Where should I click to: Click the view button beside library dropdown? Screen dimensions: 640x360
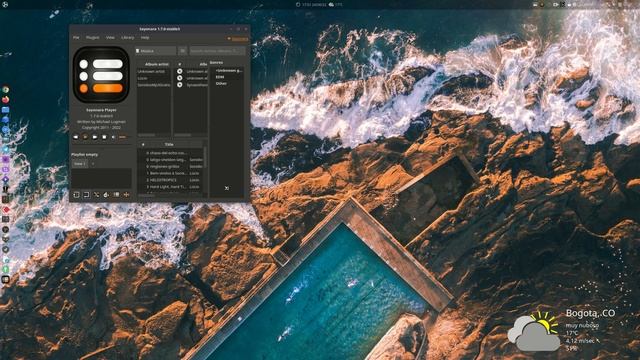tap(182, 51)
